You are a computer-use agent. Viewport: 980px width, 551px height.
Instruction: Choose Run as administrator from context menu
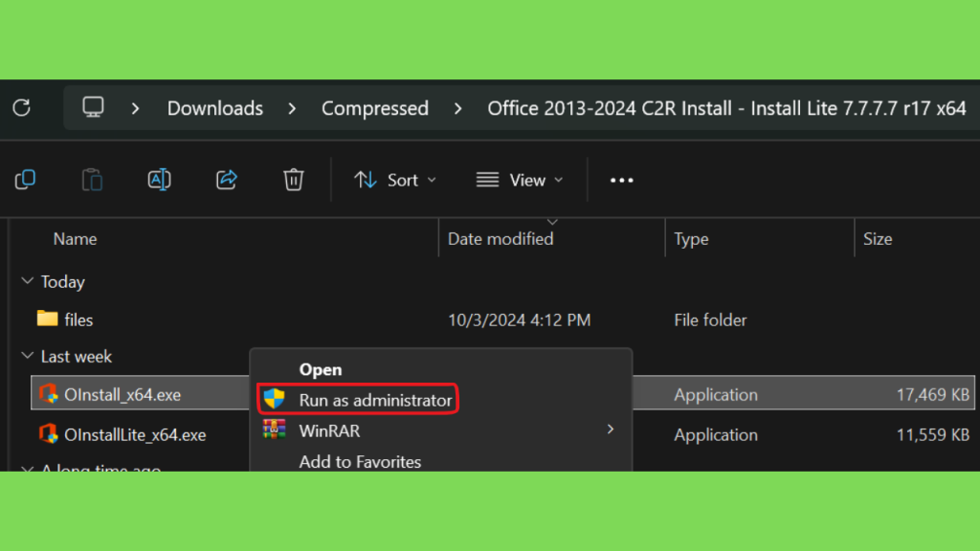click(374, 400)
